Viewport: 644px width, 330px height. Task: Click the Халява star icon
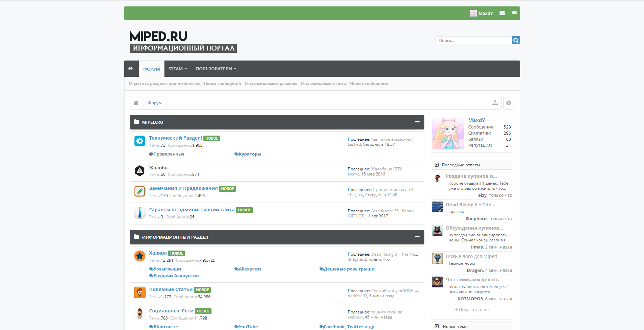point(140,256)
